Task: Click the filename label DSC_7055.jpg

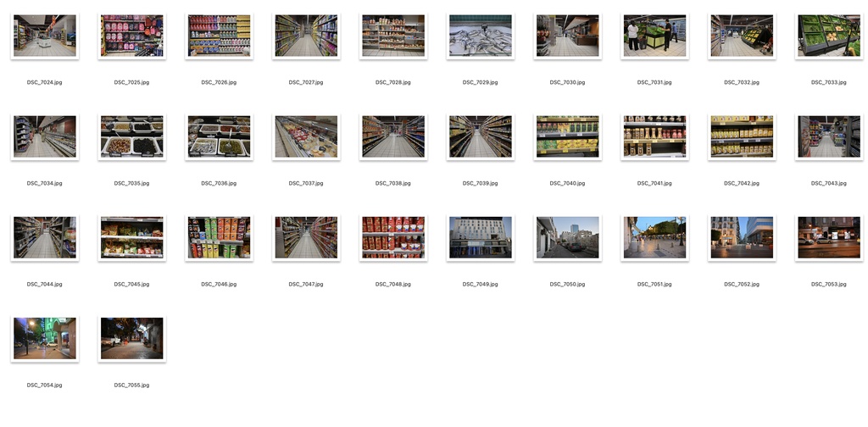Action: pyautogui.click(x=131, y=385)
